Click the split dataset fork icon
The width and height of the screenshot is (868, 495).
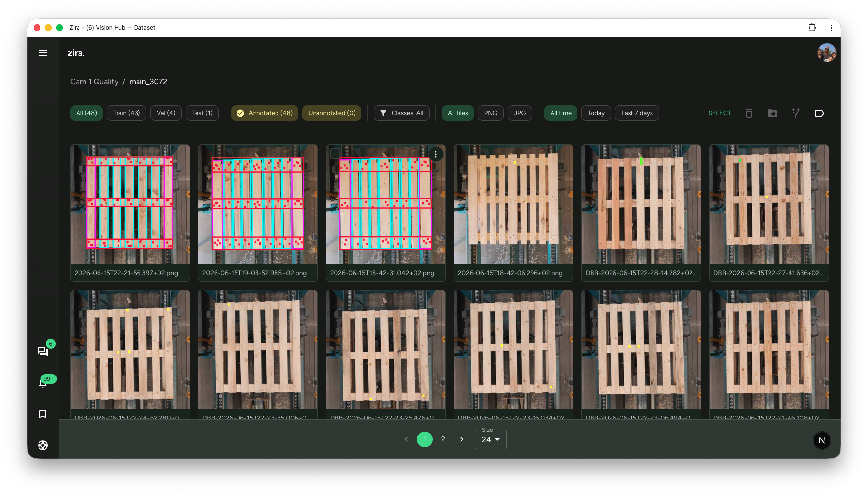(796, 113)
